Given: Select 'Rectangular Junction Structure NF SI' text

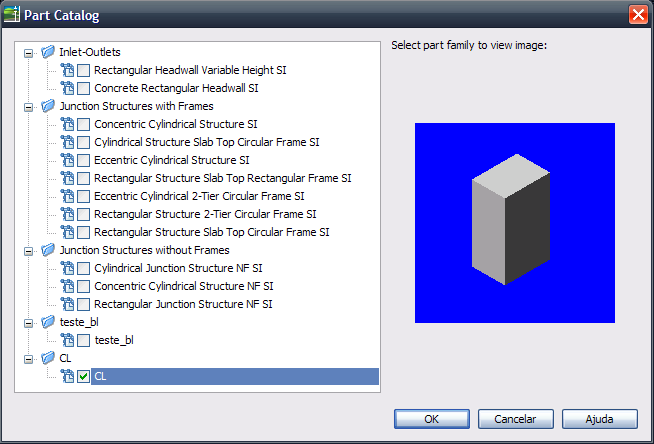Looking at the screenshot, I should [x=183, y=304].
